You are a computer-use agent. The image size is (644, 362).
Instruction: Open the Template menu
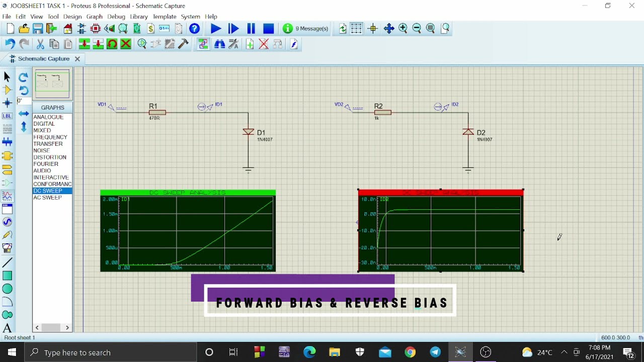[x=165, y=17]
